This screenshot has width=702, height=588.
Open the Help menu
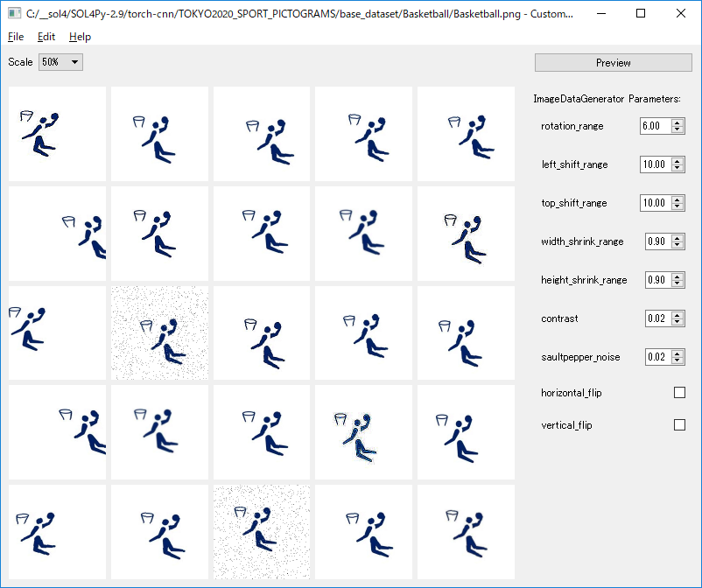[x=80, y=37]
